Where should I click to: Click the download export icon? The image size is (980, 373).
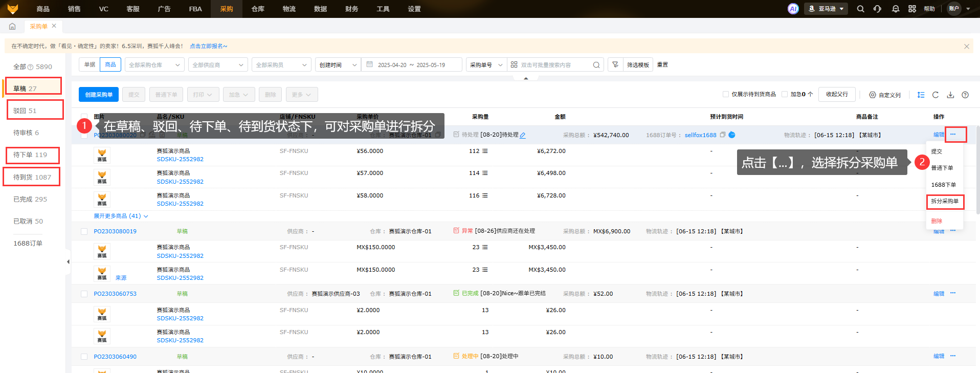click(x=950, y=95)
